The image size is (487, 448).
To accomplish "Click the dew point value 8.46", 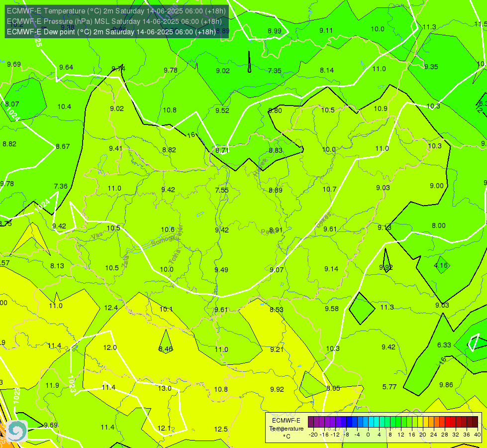I will point(166,349).
